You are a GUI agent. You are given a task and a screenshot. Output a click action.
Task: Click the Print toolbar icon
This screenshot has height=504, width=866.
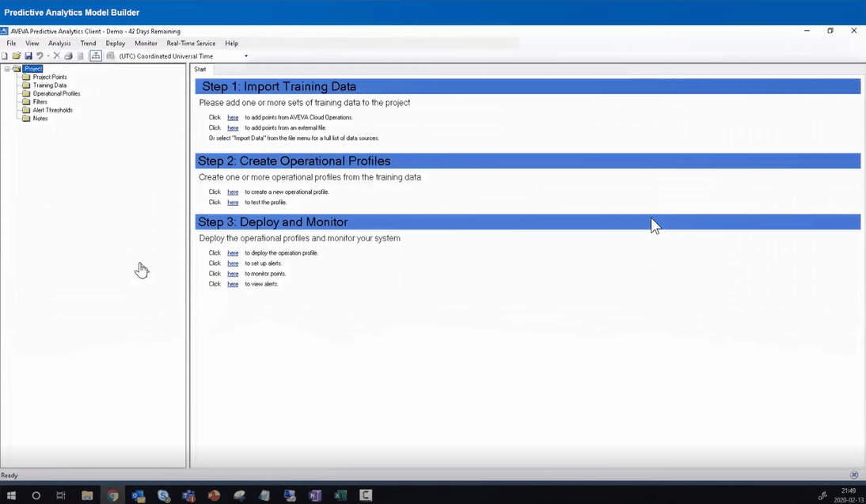(68, 56)
